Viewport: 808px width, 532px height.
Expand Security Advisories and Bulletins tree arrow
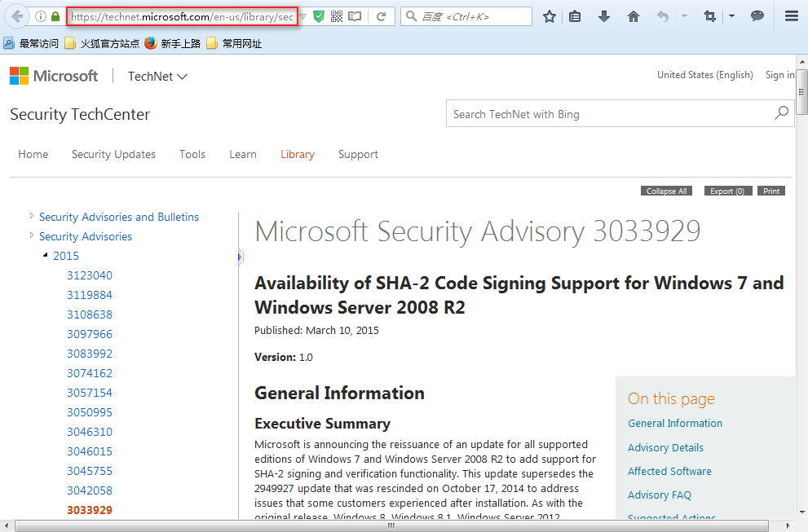(x=32, y=216)
